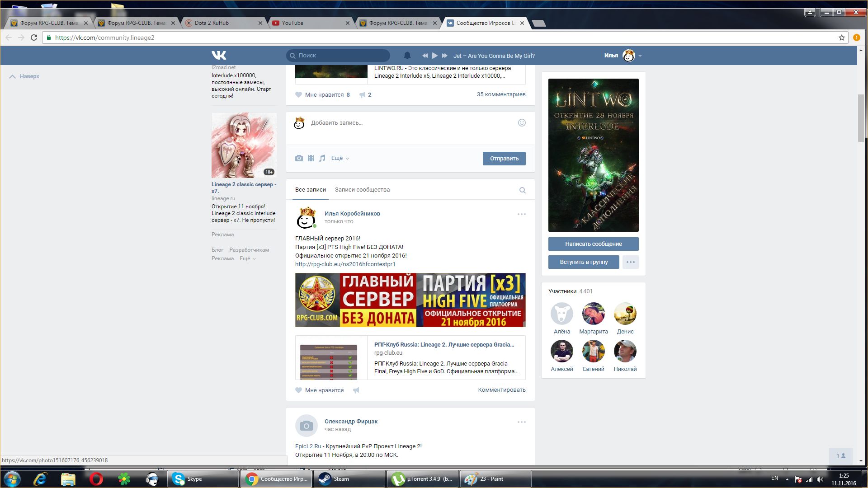This screenshot has height=488, width=868.
Task: Attach a photo with the camera icon
Action: pyautogui.click(x=299, y=158)
